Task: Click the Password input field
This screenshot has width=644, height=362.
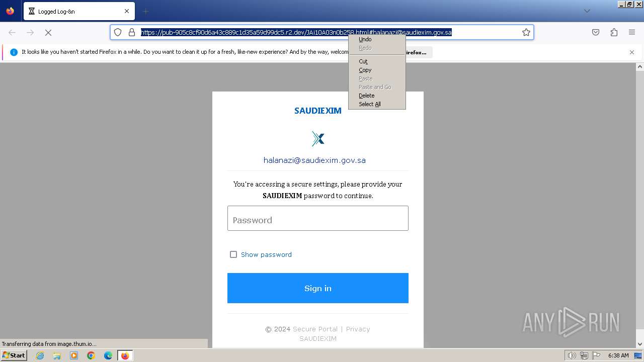Action: tap(318, 218)
